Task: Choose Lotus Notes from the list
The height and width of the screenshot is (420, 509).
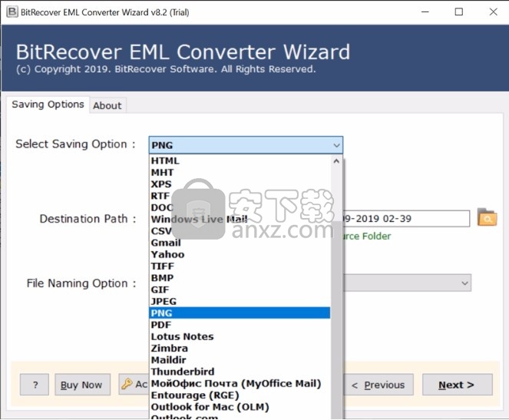Action: coord(240,336)
